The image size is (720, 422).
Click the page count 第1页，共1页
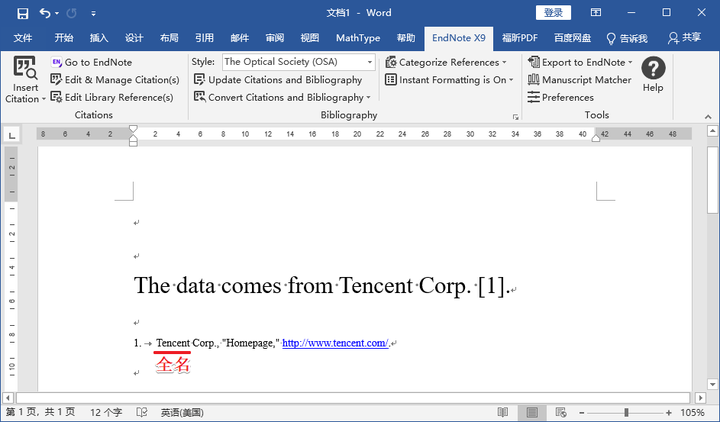pos(40,412)
